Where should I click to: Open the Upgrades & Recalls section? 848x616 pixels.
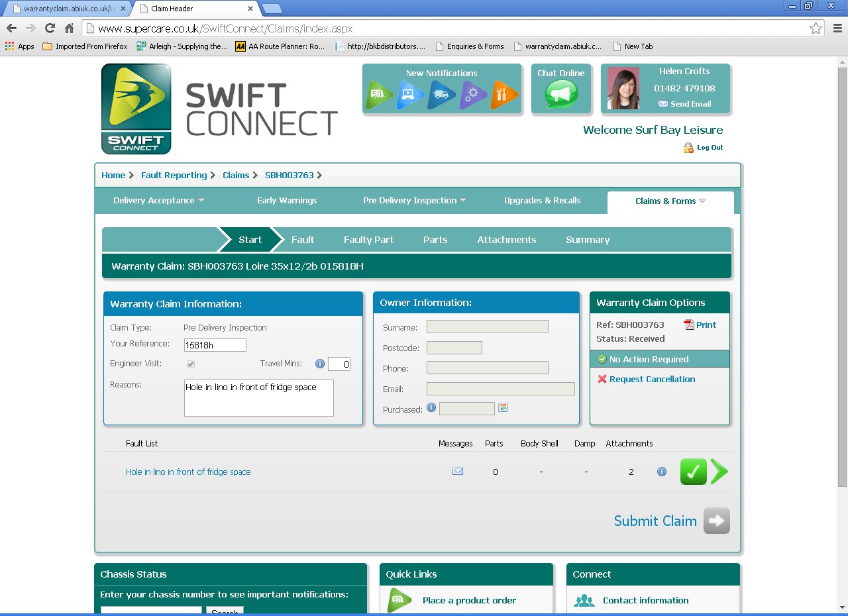tap(542, 201)
